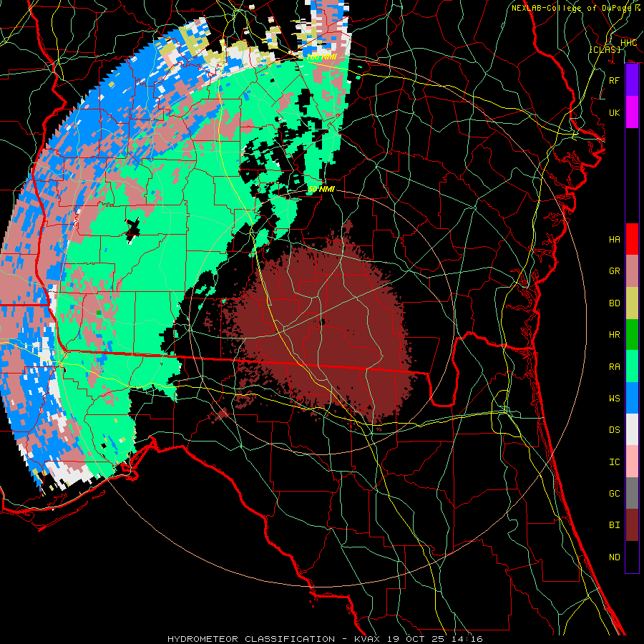This screenshot has width=644, height=644.
Task: Click the WS blue legend swatch
Action: tap(632, 398)
